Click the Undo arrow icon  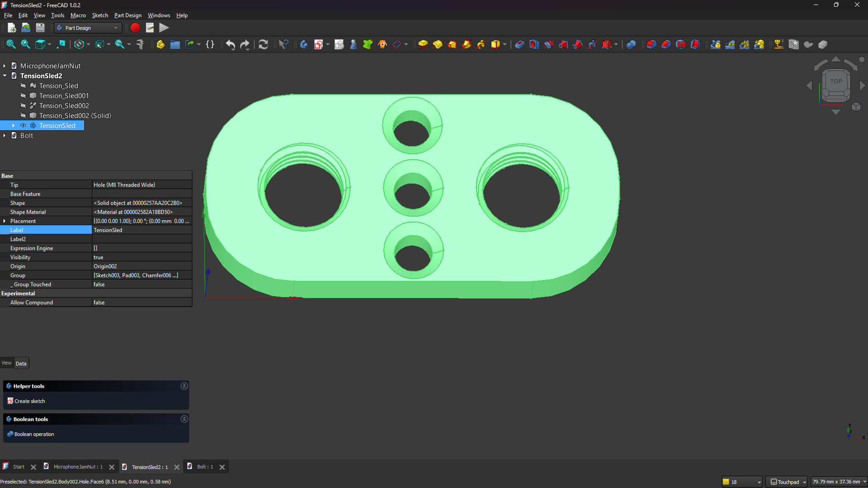click(x=230, y=44)
